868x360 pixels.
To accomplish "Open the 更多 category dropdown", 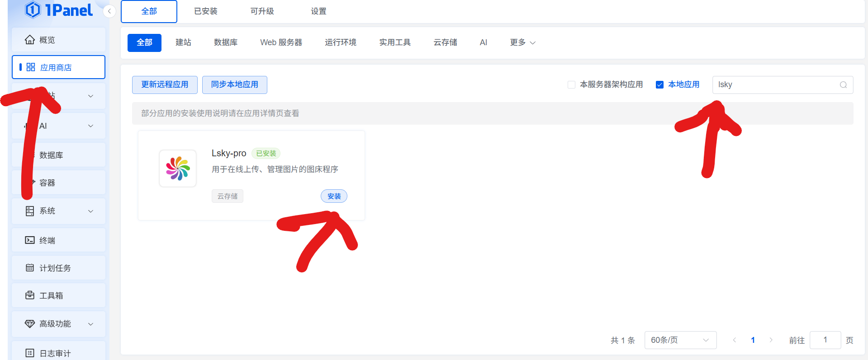I will coord(522,42).
